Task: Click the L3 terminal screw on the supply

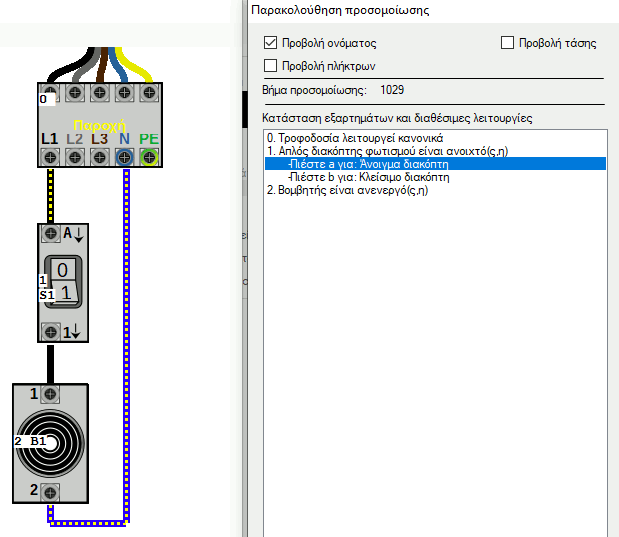Action: point(99,156)
